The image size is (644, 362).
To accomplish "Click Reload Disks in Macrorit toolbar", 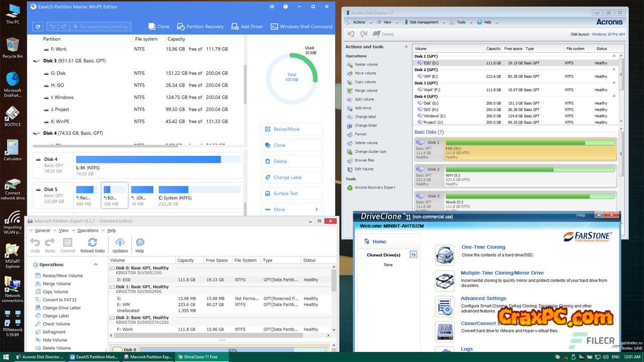I will pyautogui.click(x=93, y=245).
